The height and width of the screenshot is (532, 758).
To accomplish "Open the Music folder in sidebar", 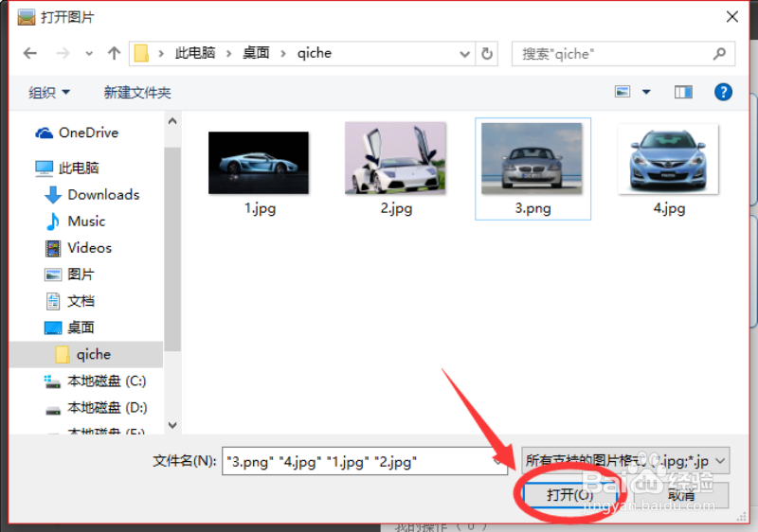I will click(76, 222).
